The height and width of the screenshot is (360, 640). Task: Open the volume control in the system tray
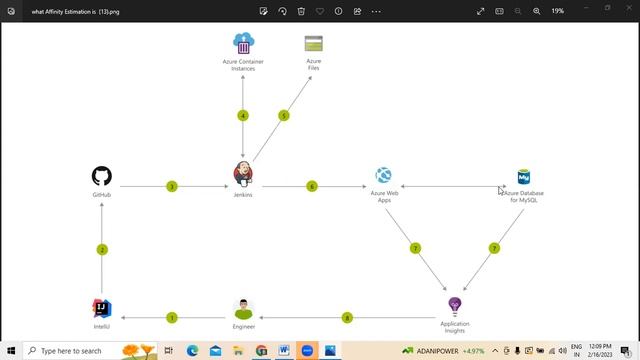tap(563, 351)
